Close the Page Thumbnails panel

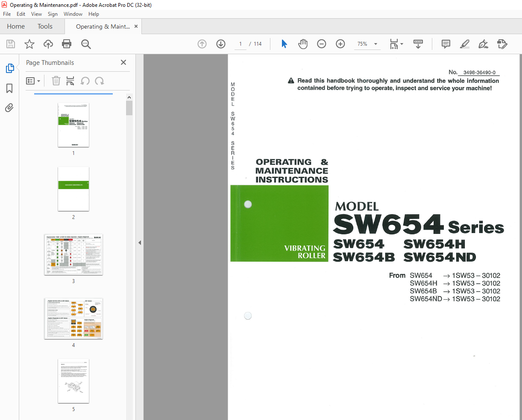pos(123,62)
